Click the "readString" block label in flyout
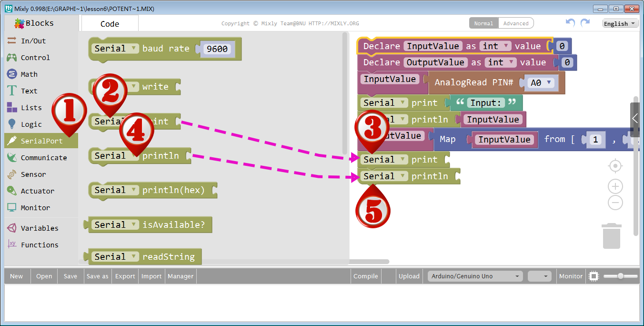This screenshot has width=644, height=326. pos(169,257)
